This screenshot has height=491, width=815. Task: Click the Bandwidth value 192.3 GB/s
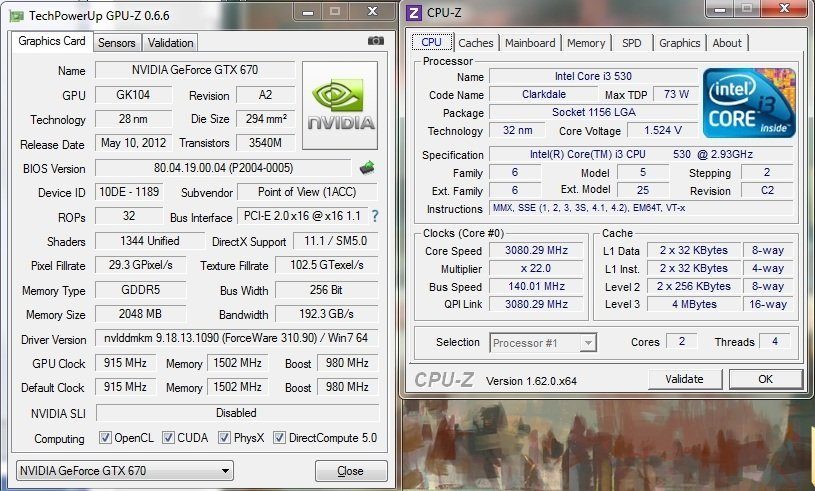pos(326,314)
